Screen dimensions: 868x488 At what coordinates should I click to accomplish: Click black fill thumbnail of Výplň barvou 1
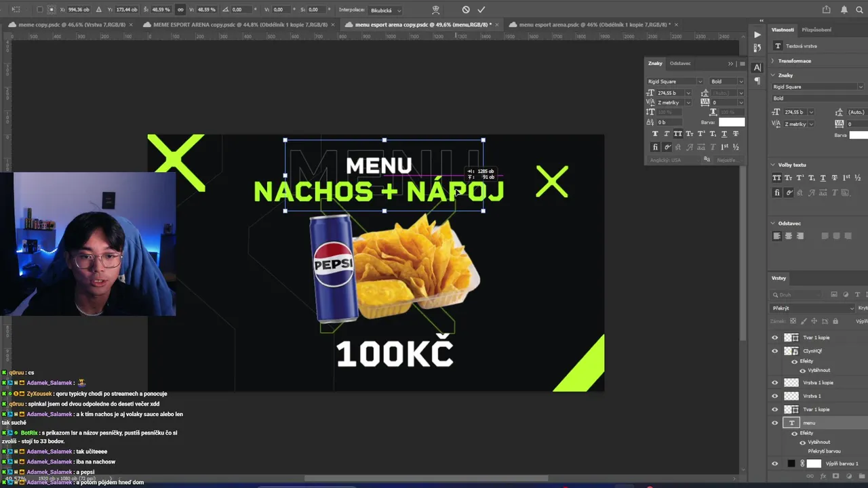coord(791,464)
